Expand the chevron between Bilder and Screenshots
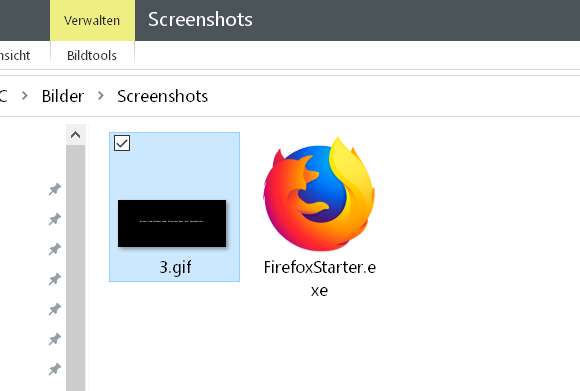This screenshot has height=391, width=580. click(x=101, y=96)
